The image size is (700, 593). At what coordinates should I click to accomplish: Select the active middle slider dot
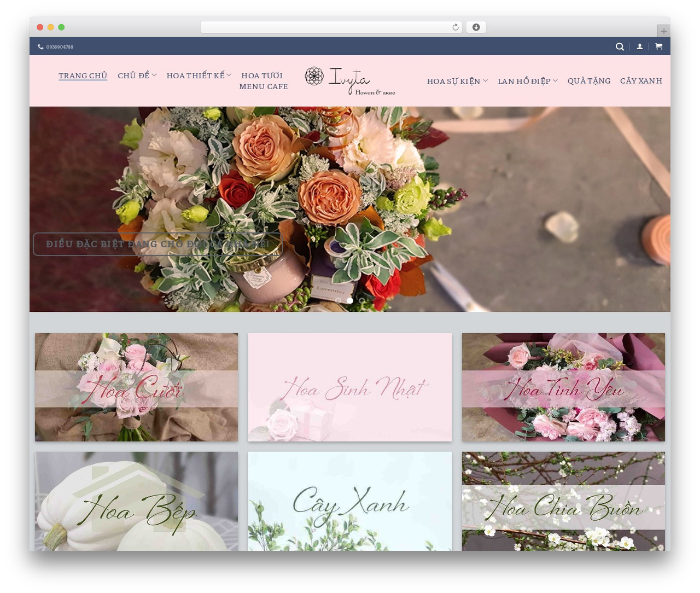click(x=350, y=300)
